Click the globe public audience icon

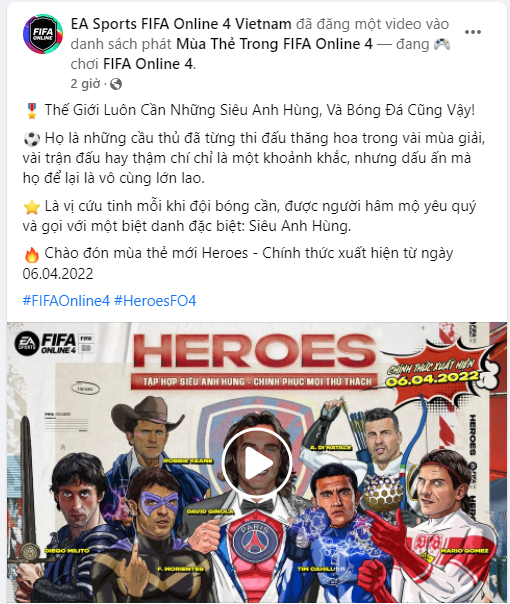click(x=116, y=84)
